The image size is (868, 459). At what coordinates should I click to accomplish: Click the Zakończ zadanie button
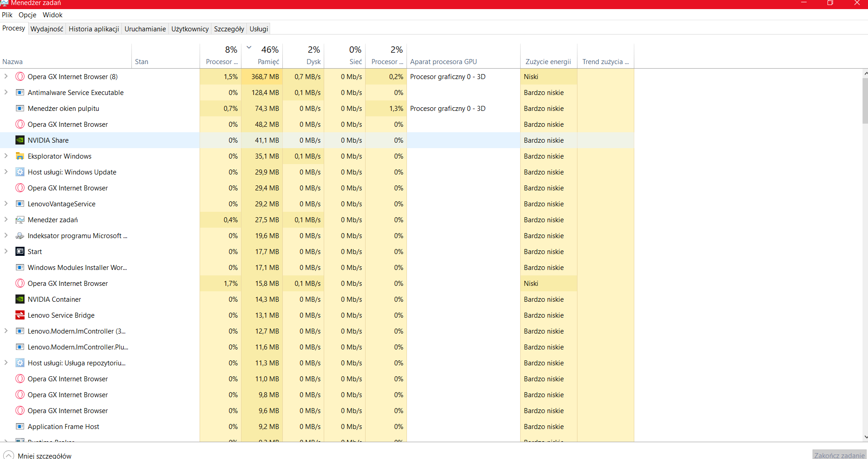(x=839, y=455)
